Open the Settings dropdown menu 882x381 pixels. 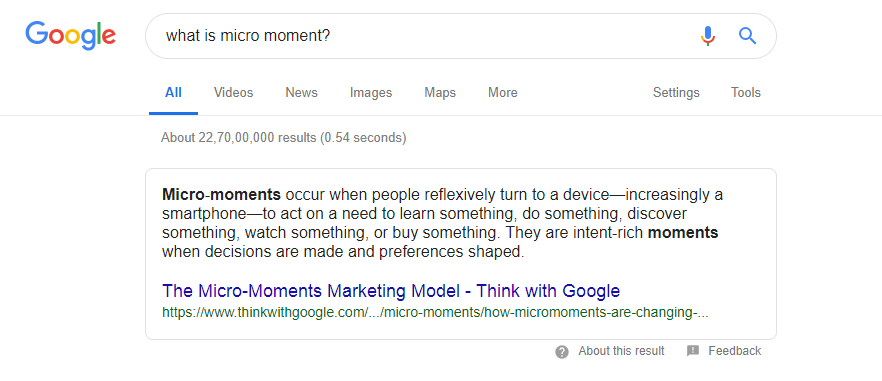tap(676, 92)
